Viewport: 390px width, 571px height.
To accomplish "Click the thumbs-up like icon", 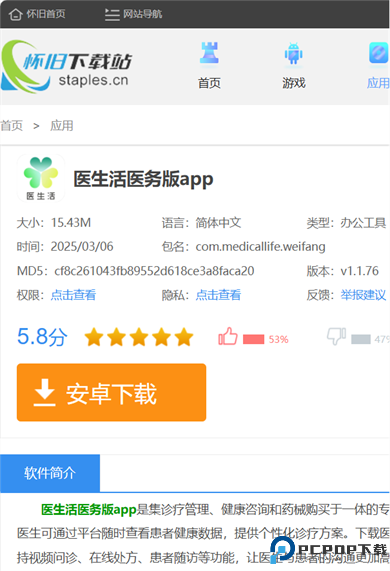I will pos(228,336).
